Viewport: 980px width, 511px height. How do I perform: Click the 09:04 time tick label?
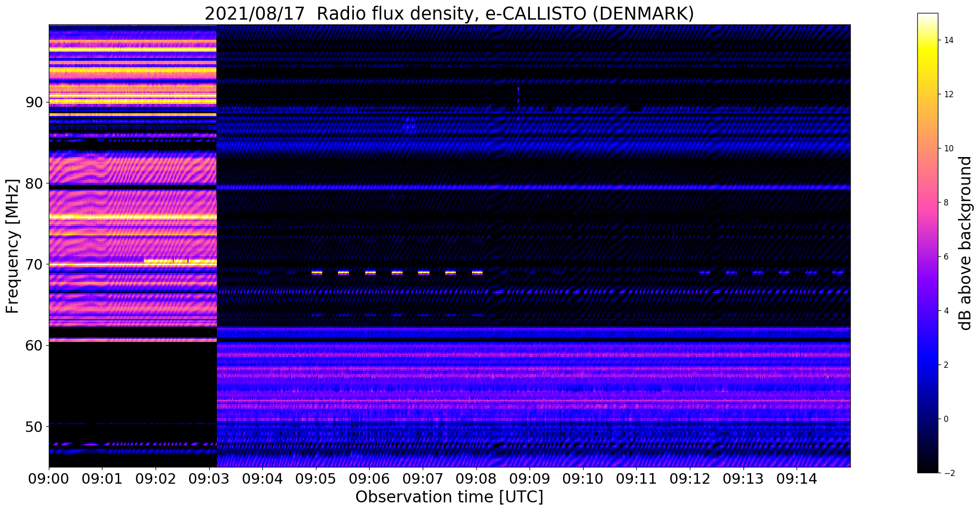[262, 479]
